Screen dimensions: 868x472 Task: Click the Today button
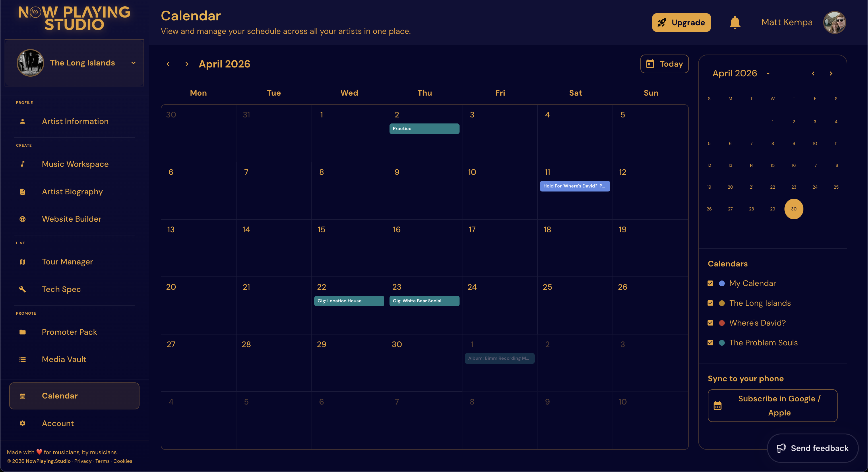pos(664,64)
